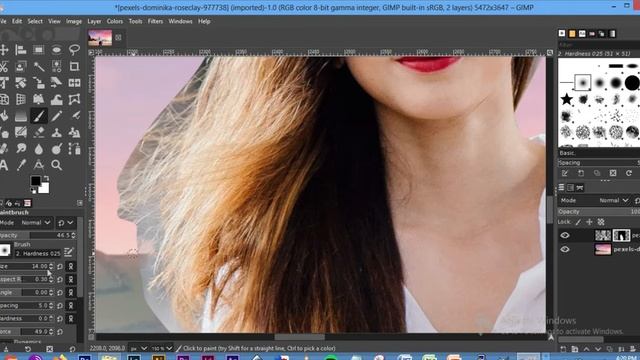640x360 pixels.
Task: Toggle Spacing link to brush default
Action: (x=71, y=306)
